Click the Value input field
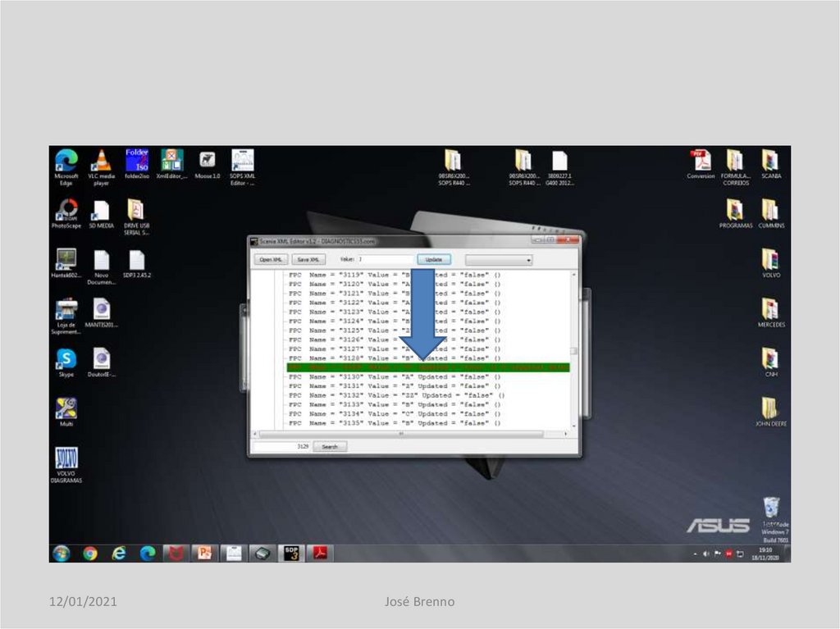 [386, 259]
